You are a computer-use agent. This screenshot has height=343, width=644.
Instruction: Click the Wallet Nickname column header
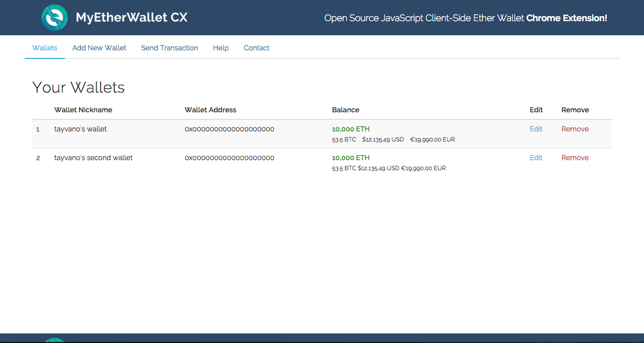coord(83,110)
